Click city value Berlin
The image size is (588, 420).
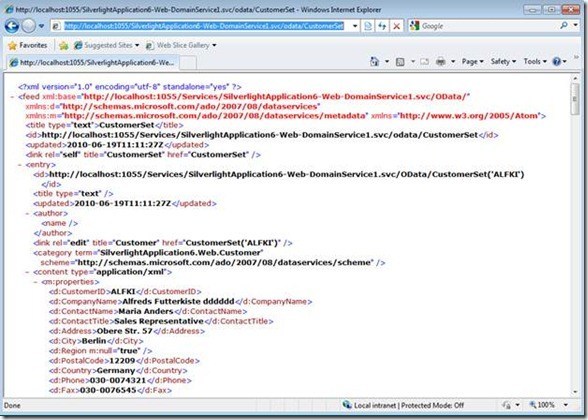(x=94, y=341)
